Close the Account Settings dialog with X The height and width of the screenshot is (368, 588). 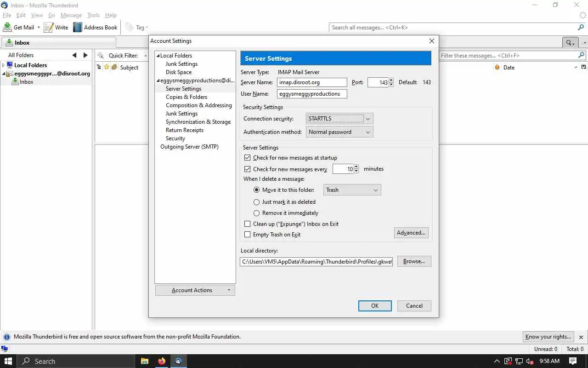[431, 41]
